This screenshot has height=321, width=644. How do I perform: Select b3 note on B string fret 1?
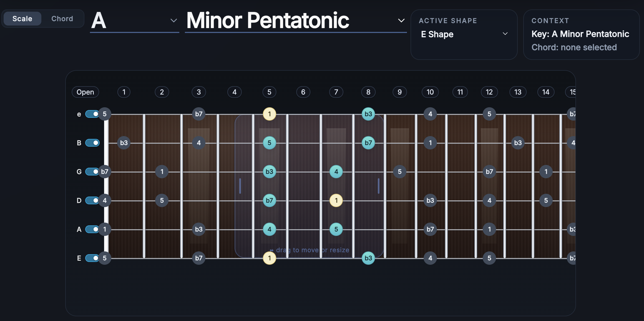tap(124, 143)
